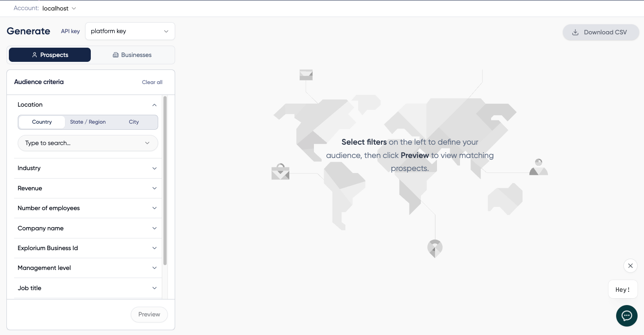Switch to the Prospects tab
This screenshot has height=335, width=644.
(50, 55)
